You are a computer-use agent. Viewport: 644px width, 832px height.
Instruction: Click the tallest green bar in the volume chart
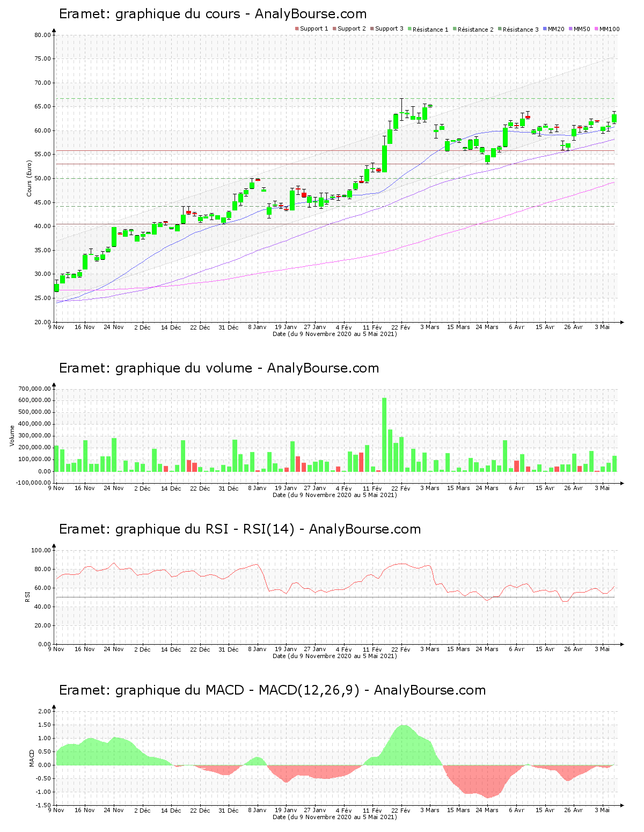384,435
